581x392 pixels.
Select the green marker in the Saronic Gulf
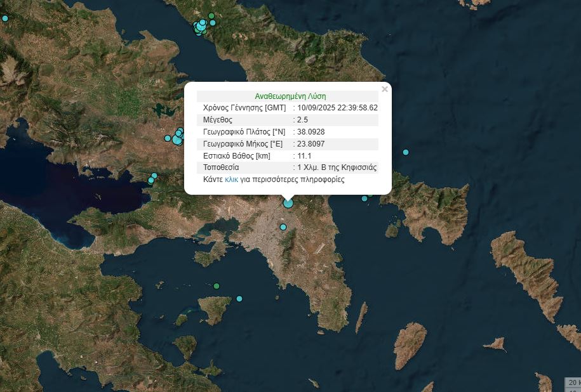[x=217, y=286]
